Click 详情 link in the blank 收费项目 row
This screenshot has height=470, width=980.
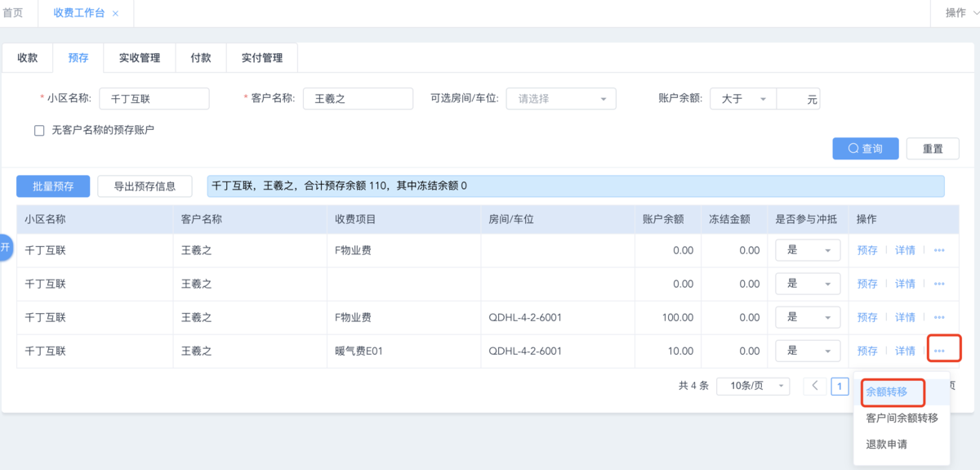click(x=905, y=284)
